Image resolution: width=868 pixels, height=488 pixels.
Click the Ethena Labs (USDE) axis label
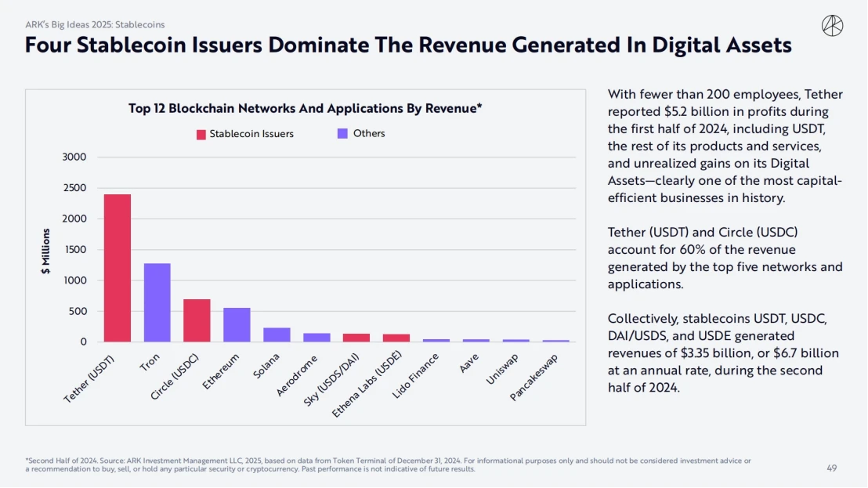371,384
